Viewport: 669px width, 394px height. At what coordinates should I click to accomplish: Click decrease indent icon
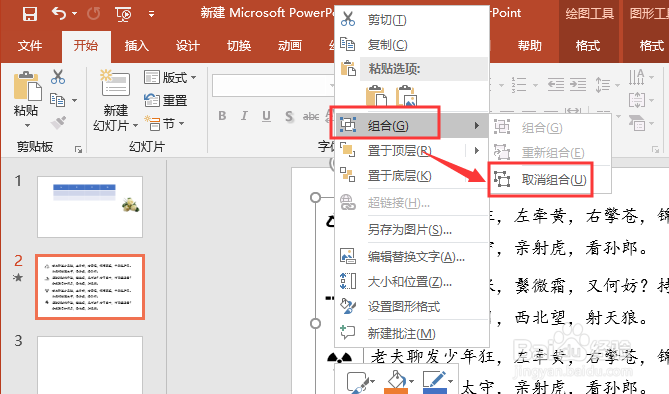tap(556, 85)
